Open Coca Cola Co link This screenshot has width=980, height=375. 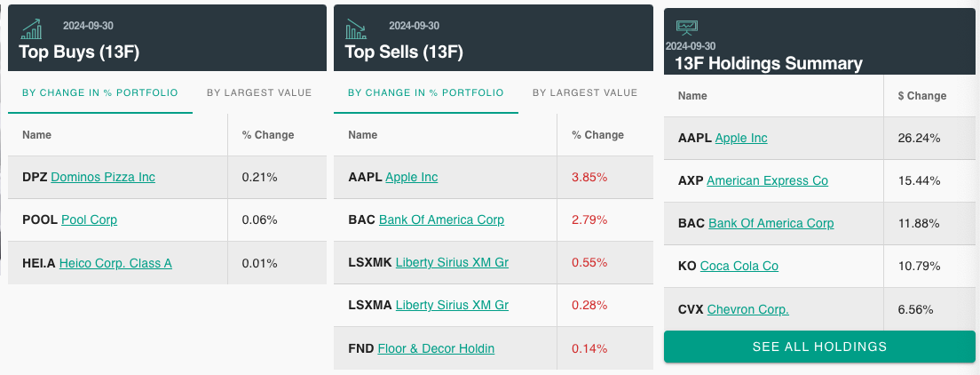pyautogui.click(x=739, y=266)
